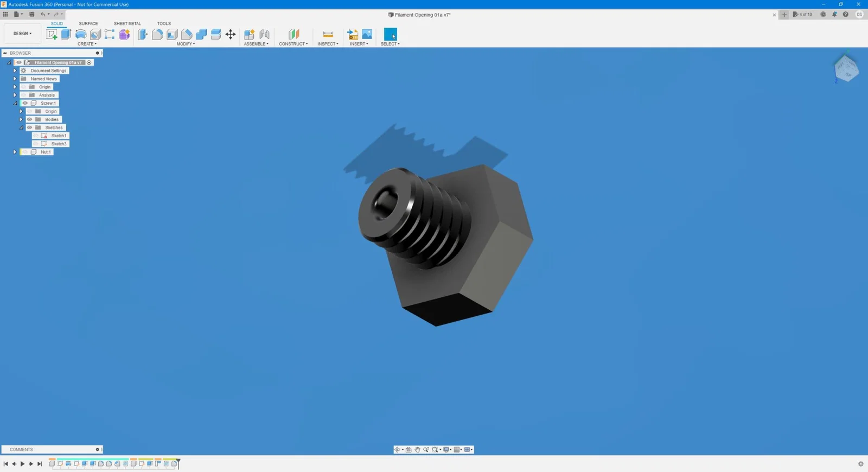Collapse the Sketches folder
The height and width of the screenshot is (472, 868).
tap(21, 127)
